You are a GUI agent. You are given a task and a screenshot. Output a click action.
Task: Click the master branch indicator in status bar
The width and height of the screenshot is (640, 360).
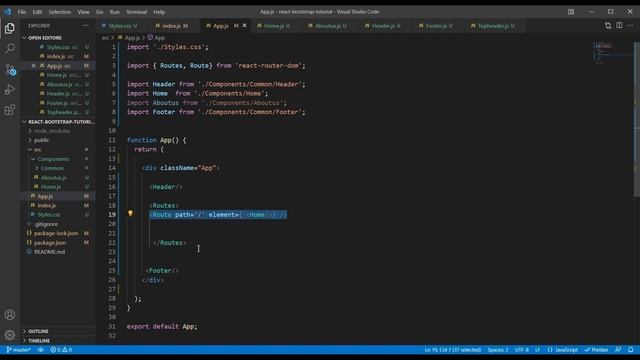[x=19, y=350]
